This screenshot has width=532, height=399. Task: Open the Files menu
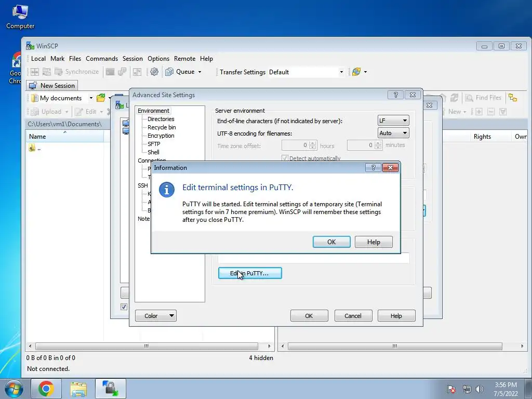coord(75,59)
